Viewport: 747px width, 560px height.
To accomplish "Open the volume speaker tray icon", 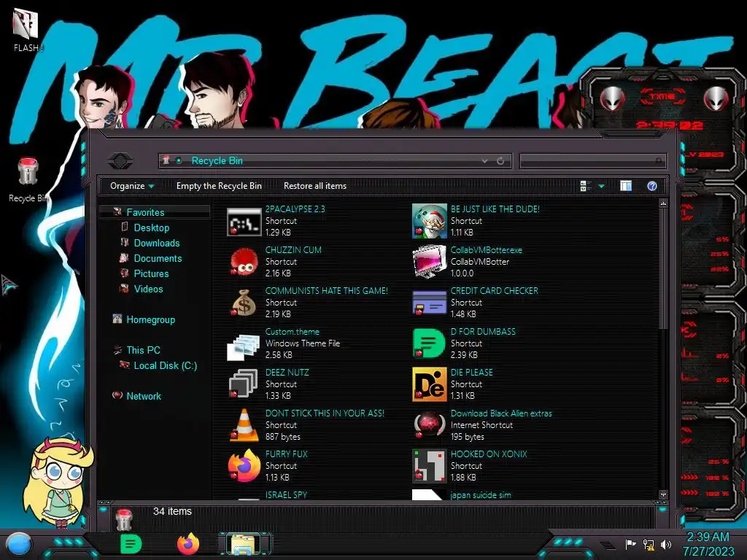I will pyautogui.click(x=666, y=545).
